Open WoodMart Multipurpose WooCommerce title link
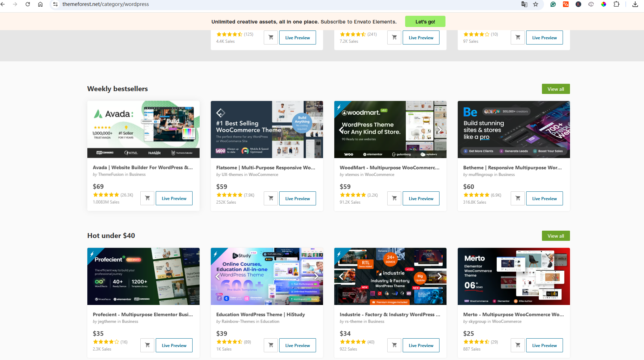Screen dimensions: 644x360 tap(389, 168)
